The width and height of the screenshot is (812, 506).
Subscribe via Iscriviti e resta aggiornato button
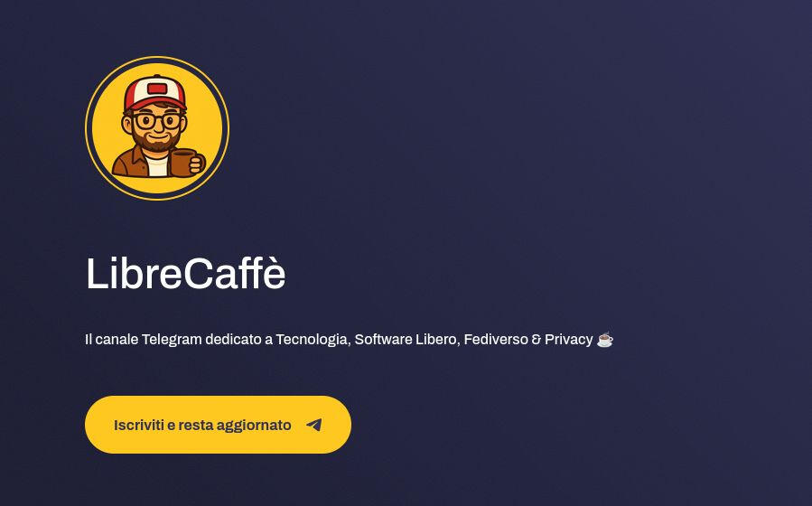[x=218, y=425]
